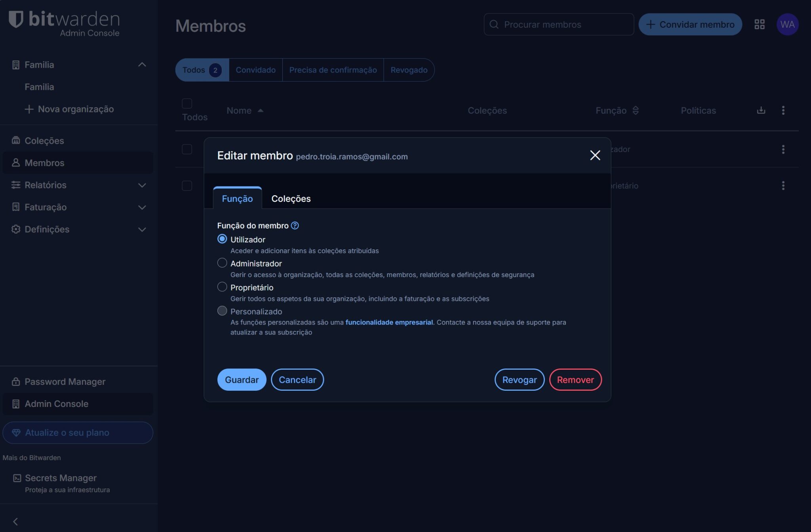Open three-dot menu for the first member row
811x532 pixels.
pos(783,149)
